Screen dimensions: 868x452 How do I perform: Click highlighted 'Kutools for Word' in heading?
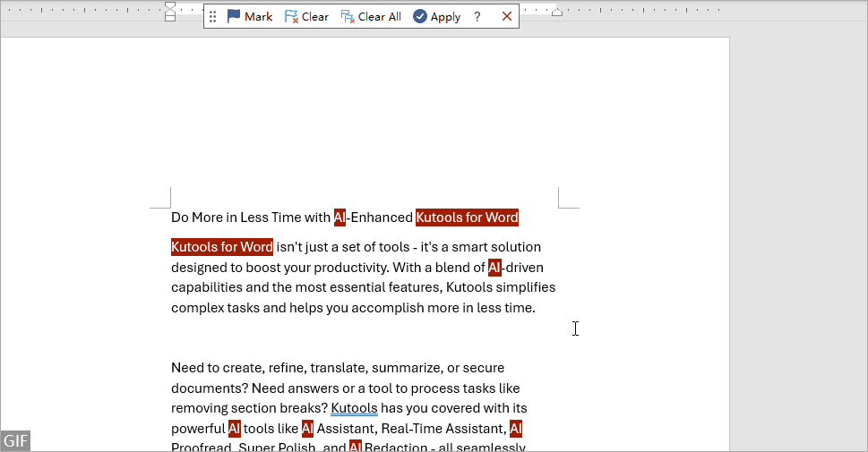pyautogui.click(x=468, y=217)
